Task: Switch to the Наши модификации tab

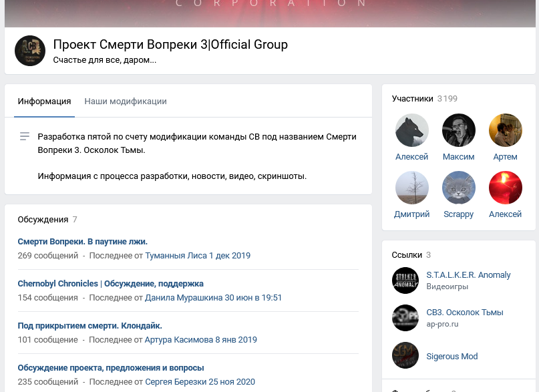Action: coord(126,102)
